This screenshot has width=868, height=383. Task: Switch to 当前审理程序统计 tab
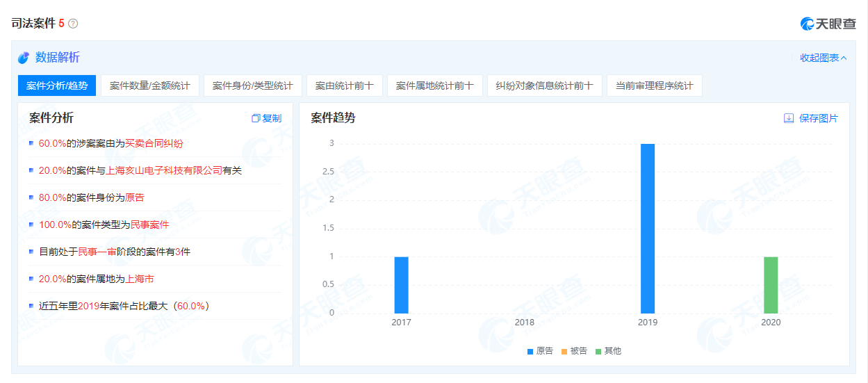click(x=654, y=85)
